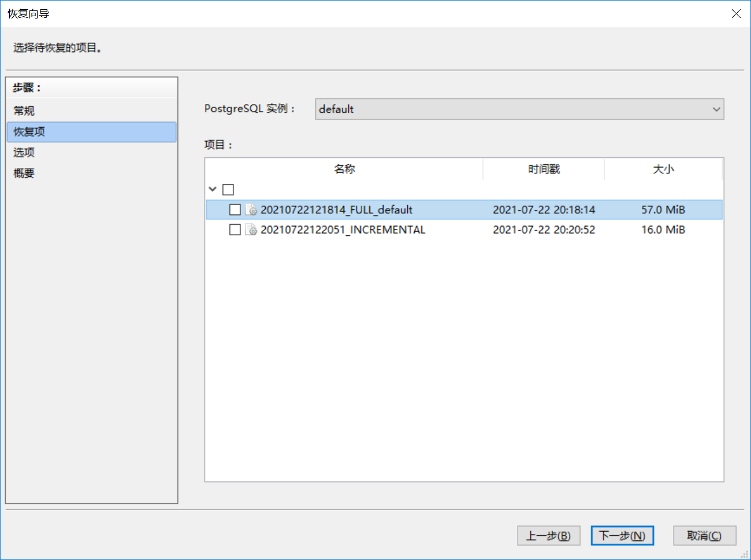The width and height of the screenshot is (751, 560).
Task: Close the 恢复向导 window
Action: (x=736, y=13)
